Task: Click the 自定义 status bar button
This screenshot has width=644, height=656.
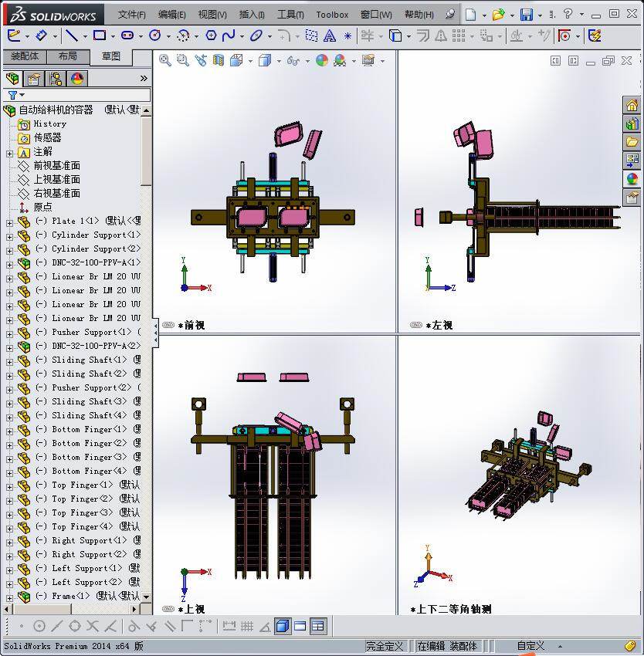Action: (x=530, y=646)
